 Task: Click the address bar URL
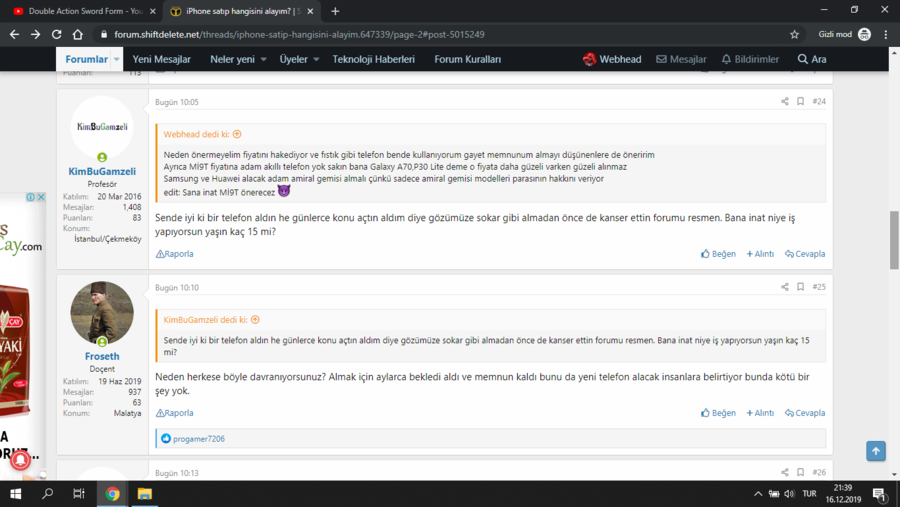pyautogui.click(x=299, y=34)
